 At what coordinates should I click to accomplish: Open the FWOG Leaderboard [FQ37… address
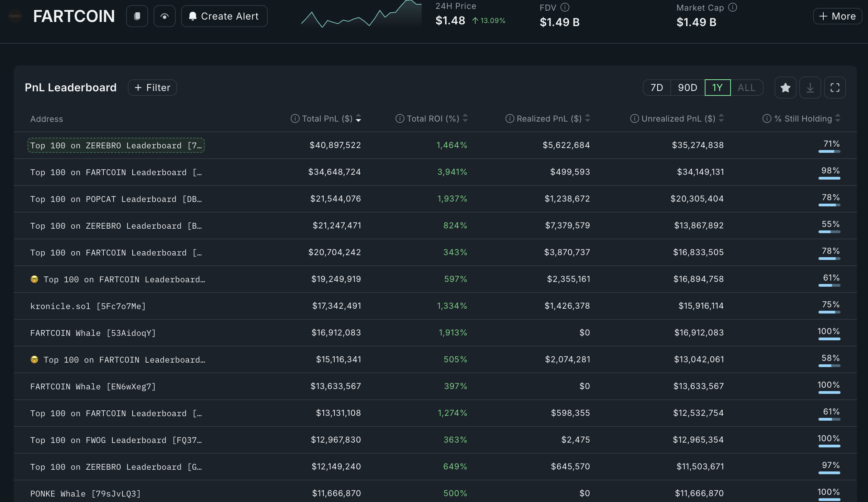116,441
